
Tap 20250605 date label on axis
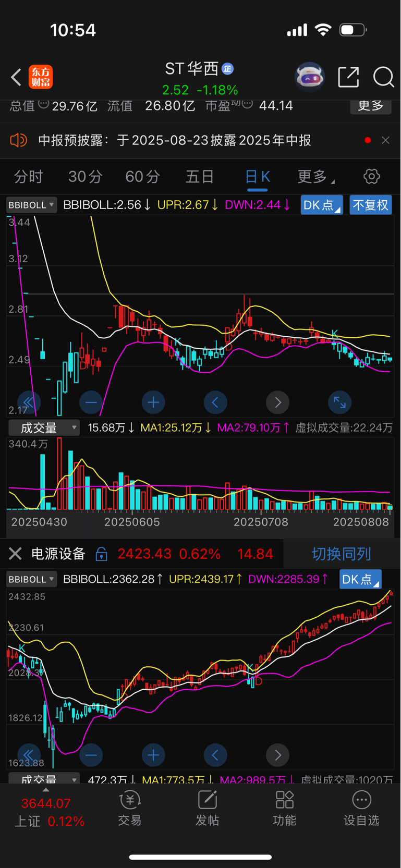tap(132, 522)
